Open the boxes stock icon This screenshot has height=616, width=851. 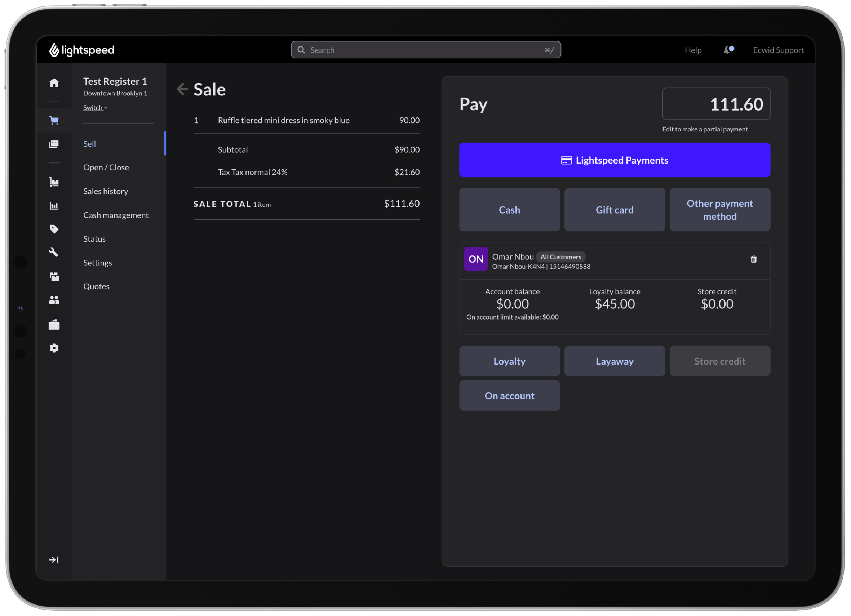tap(54, 277)
